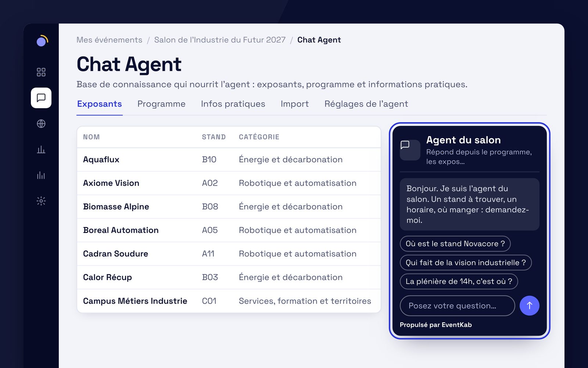Select the Axiome Vision exhibitor name
Viewport: 588px width, 368px height.
(111, 183)
